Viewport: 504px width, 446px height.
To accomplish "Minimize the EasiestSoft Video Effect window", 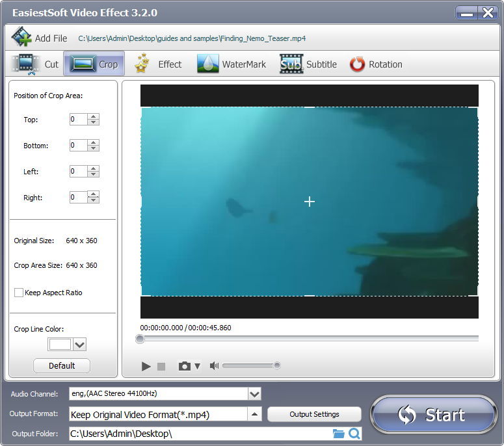I will pos(467,13).
